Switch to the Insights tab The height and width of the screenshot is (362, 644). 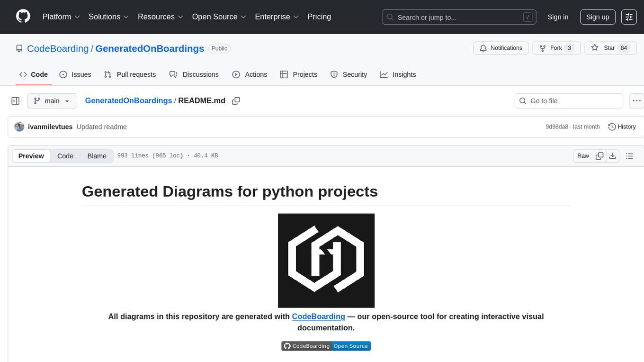[x=398, y=74]
